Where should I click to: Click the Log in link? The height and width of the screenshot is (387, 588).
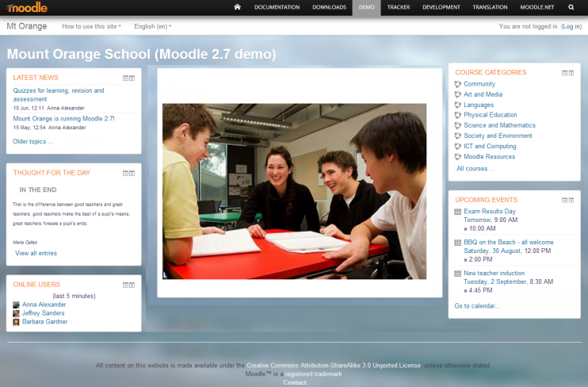tap(571, 26)
